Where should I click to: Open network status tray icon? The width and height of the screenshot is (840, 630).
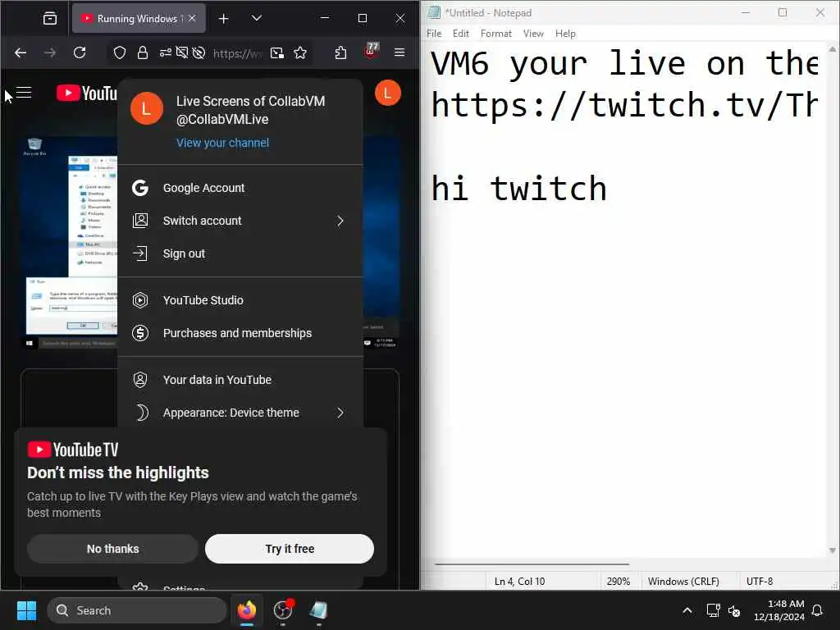713,610
